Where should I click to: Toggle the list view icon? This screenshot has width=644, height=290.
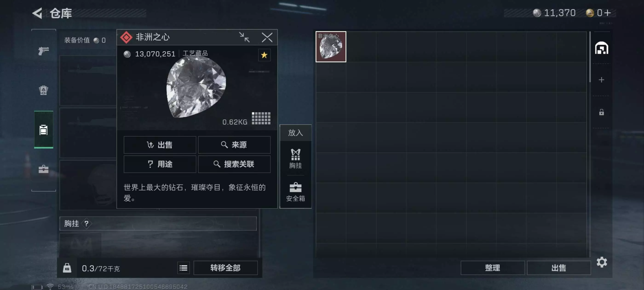pyautogui.click(x=183, y=268)
